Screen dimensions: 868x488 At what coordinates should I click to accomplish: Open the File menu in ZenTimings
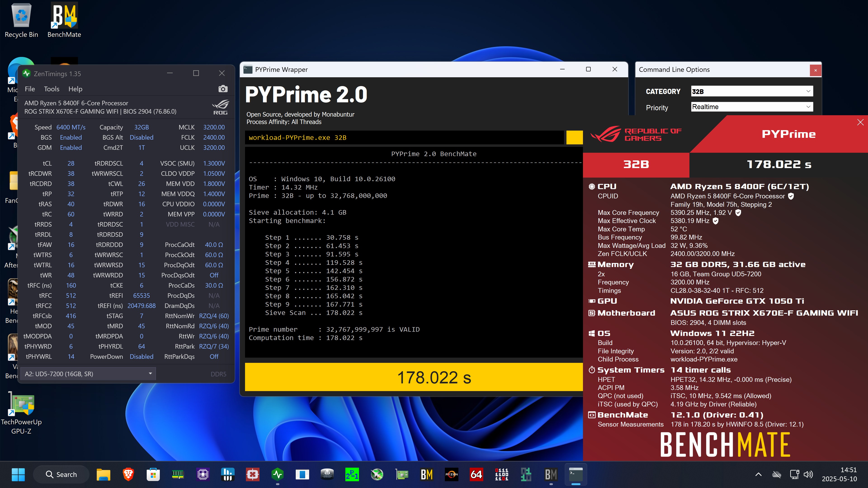coord(30,89)
